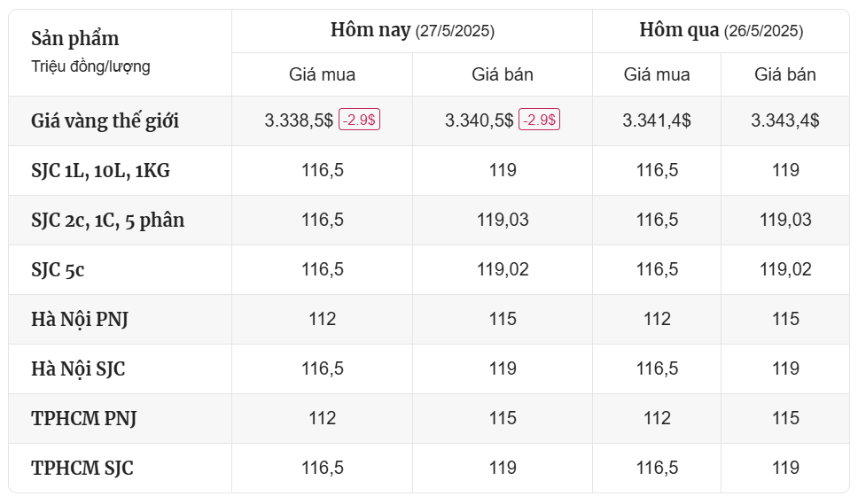Image resolution: width=858 pixels, height=504 pixels.
Task: Click the "Hôm qua" column header
Action: click(x=721, y=31)
